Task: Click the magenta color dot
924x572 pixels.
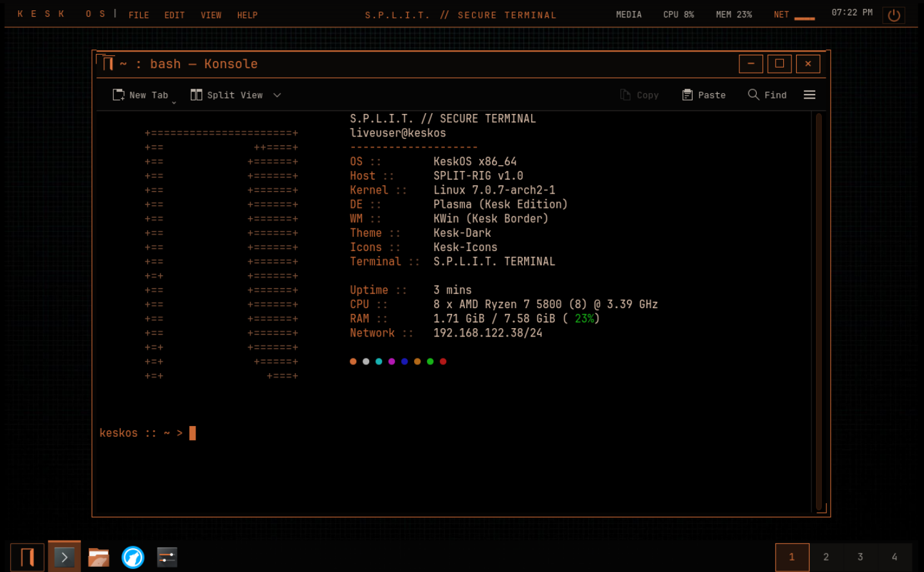Action: tap(392, 362)
